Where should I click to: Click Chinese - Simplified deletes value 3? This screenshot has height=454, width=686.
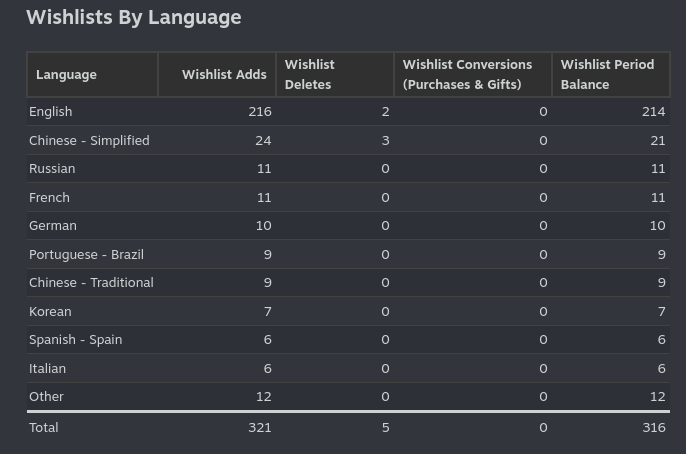[x=385, y=140]
